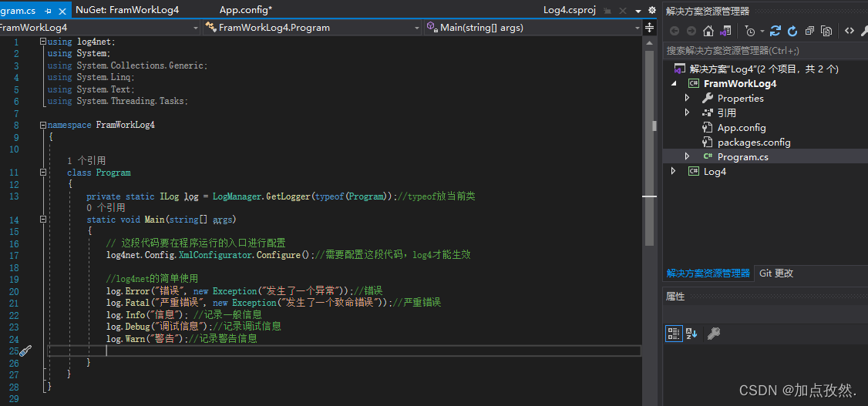Collapse all items in Solution Explorer
This screenshot has height=406, width=868.
(x=809, y=31)
